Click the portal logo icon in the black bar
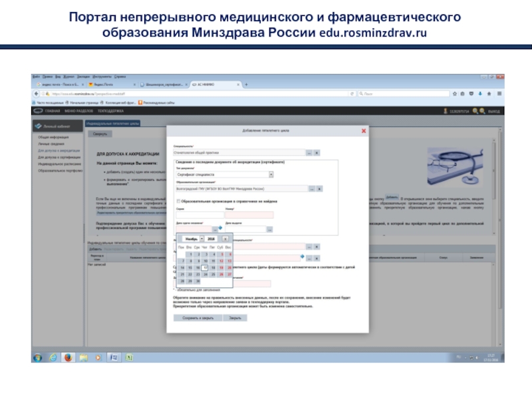532x399 pixels. [x=38, y=110]
